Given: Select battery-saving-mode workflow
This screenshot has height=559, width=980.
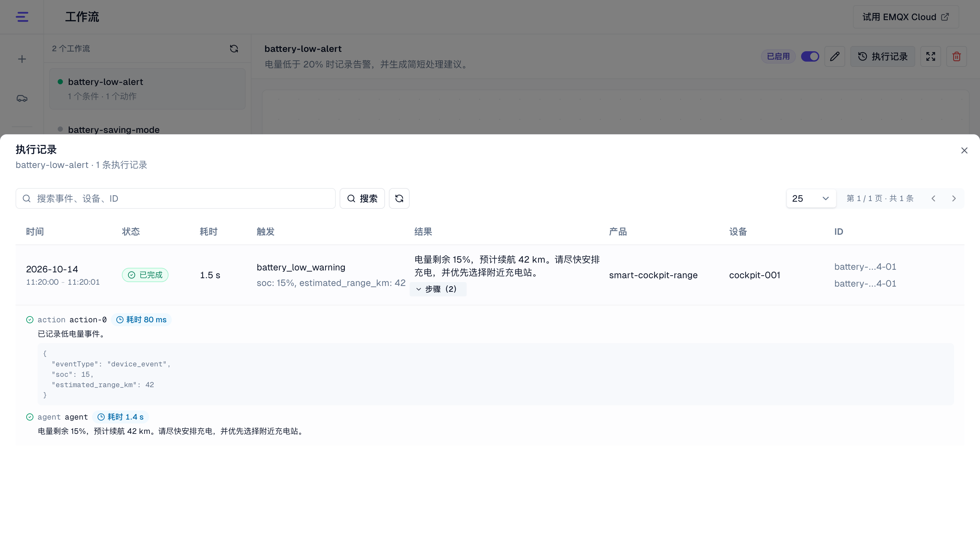Looking at the screenshot, I should (x=113, y=130).
